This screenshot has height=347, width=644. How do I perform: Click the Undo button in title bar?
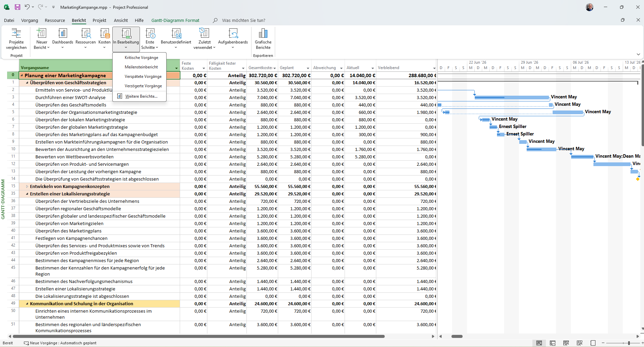point(27,7)
